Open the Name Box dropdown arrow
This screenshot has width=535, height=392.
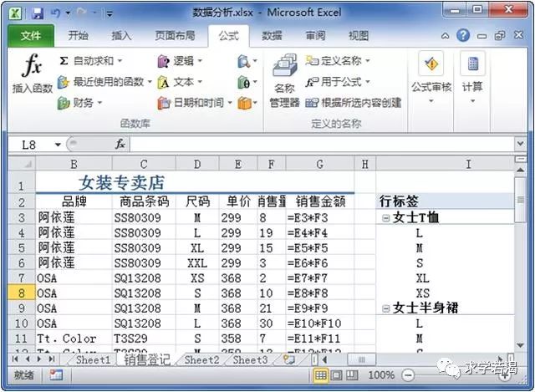[58, 145]
